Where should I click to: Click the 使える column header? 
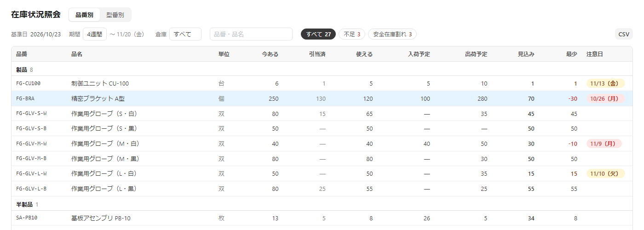(x=364, y=54)
